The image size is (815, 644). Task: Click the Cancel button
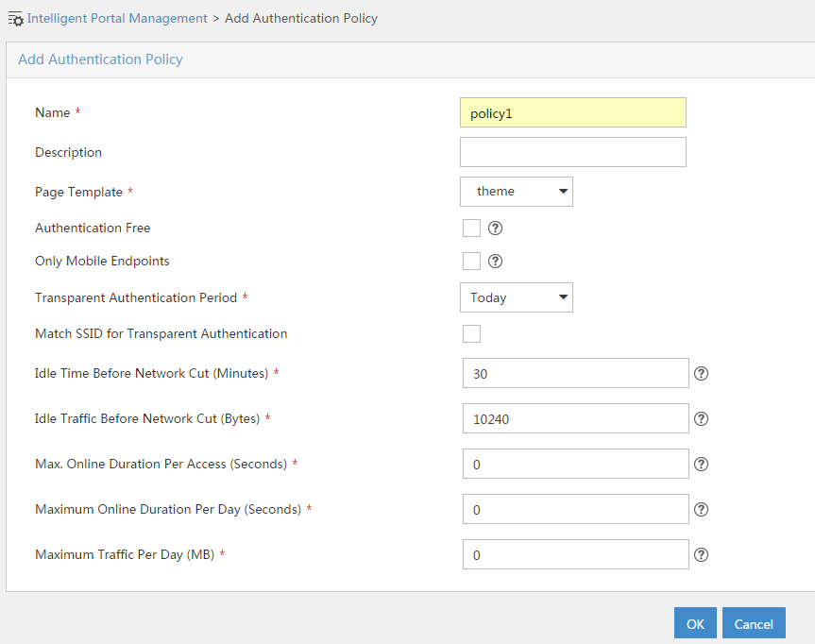[754, 622]
